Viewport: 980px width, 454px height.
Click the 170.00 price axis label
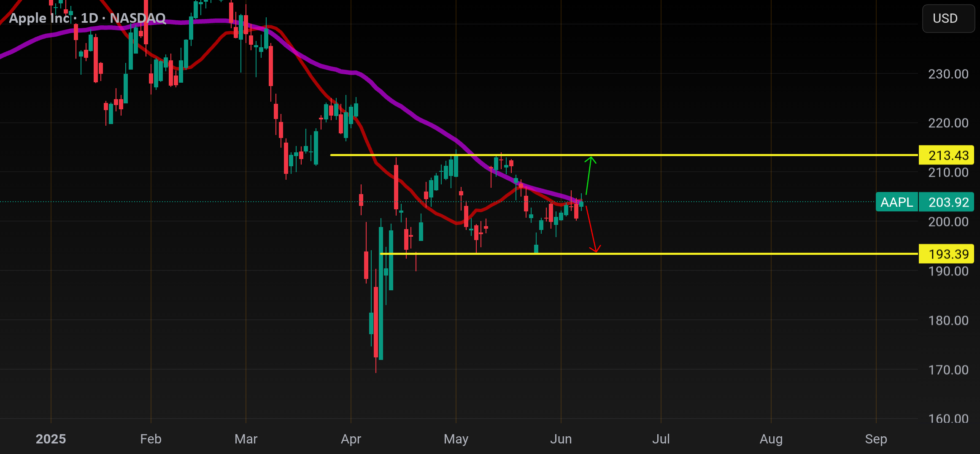tap(948, 370)
